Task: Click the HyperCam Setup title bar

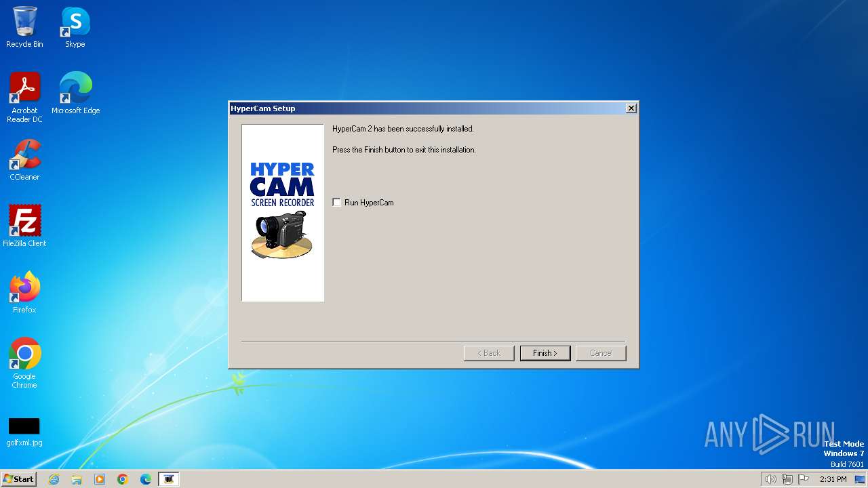Action: point(427,108)
